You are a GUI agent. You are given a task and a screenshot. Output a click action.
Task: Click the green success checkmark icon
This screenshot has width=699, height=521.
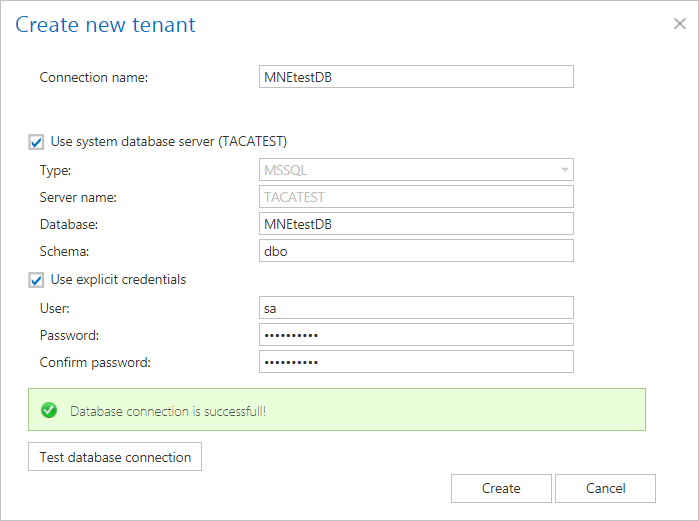pyautogui.click(x=48, y=410)
